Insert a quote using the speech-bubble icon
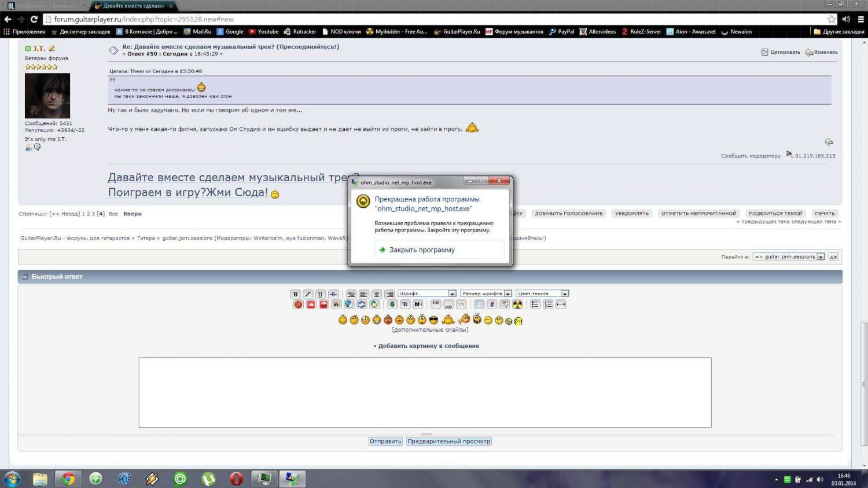Screen dimensions: 868x488 (505, 304)
